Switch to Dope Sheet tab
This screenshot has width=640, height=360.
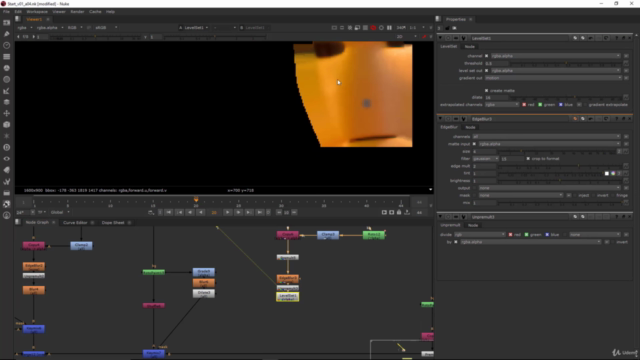pos(113,223)
